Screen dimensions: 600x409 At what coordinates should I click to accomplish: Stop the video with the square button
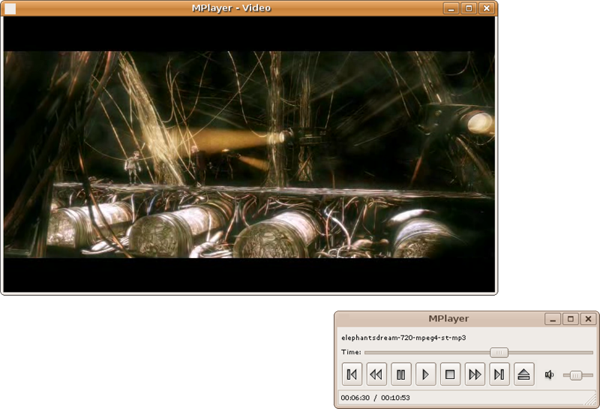click(450, 374)
